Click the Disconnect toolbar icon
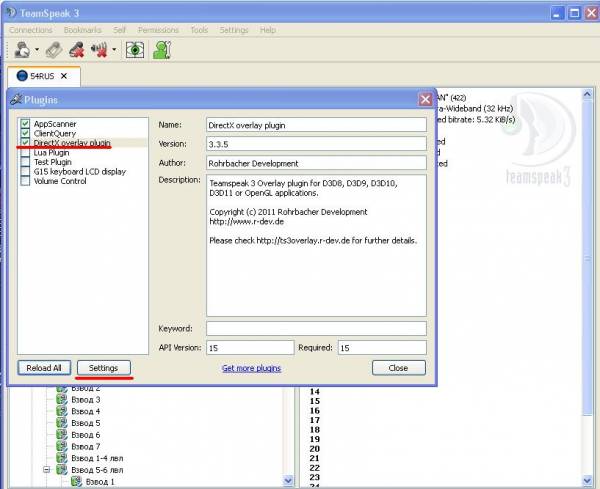This screenshot has height=489, width=600. point(54,50)
